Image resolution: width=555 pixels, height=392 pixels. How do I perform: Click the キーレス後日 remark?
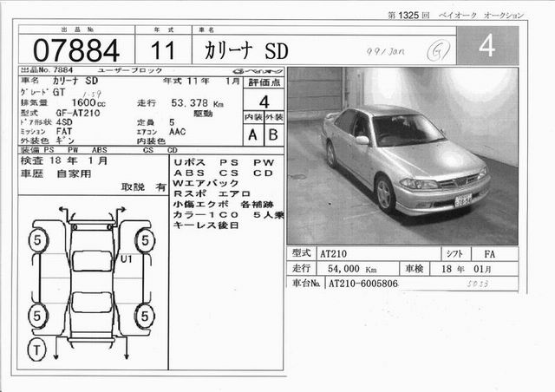(206, 225)
